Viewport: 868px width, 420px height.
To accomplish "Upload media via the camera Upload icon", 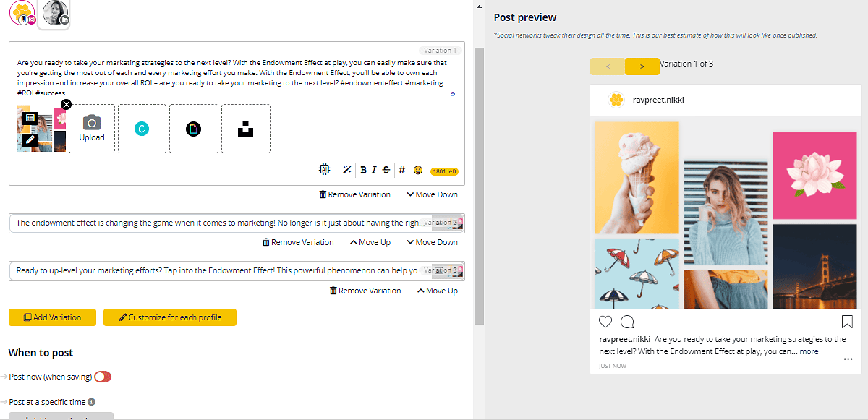I will click(x=92, y=129).
